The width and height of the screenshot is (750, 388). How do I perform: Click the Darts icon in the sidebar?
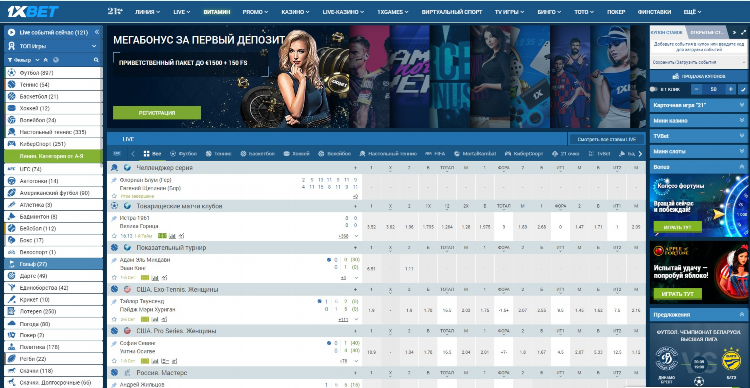point(11,276)
